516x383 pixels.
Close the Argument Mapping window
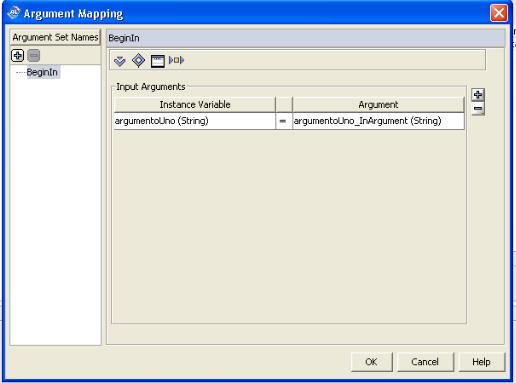pos(499,13)
